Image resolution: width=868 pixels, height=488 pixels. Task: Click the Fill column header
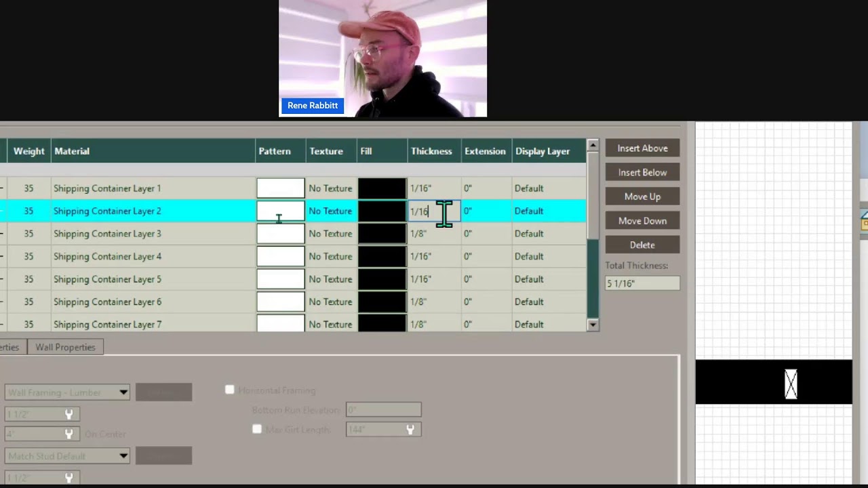coord(382,151)
